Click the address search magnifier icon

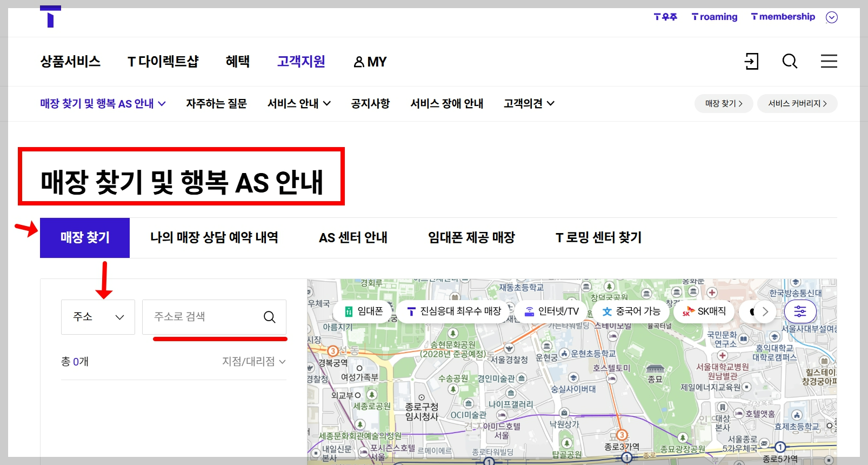pyautogui.click(x=269, y=317)
